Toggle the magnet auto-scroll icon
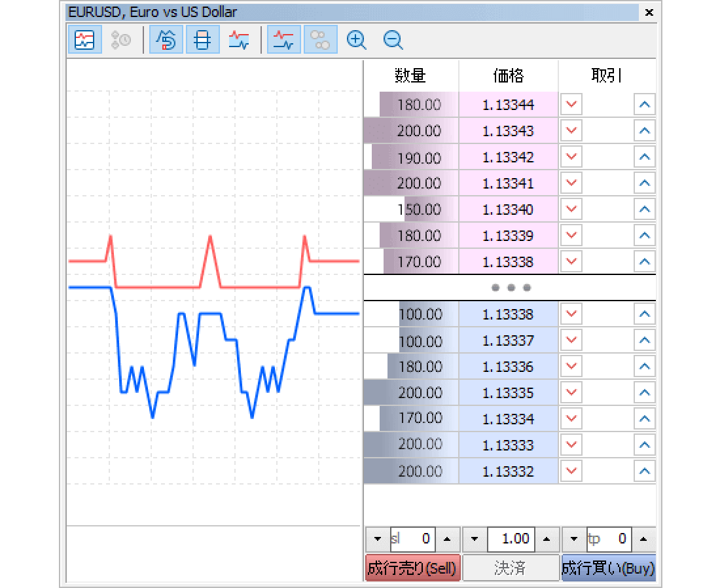720x588 pixels. 166,40
